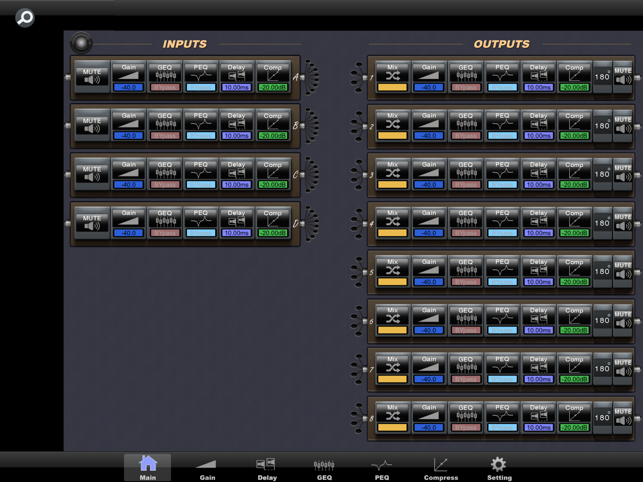
Task: Click the round knob beside INPUTS
Action: 81,43
